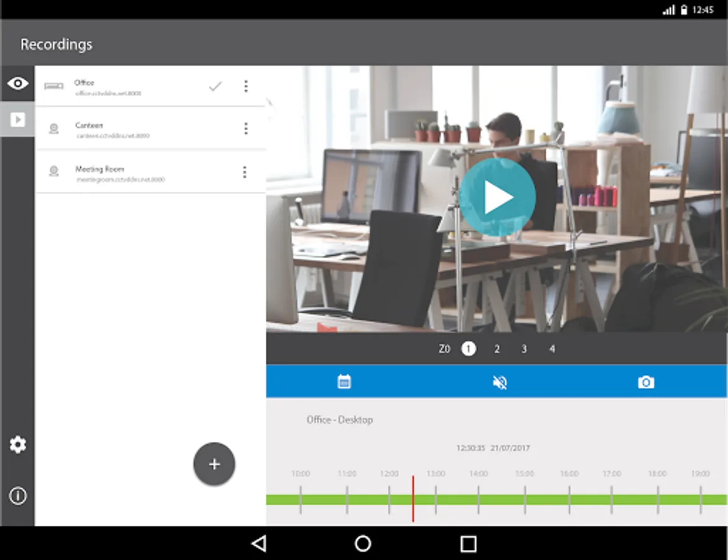This screenshot has height=560, width=728.
Task: Toggle Office device checkmark
Action: 215,86
